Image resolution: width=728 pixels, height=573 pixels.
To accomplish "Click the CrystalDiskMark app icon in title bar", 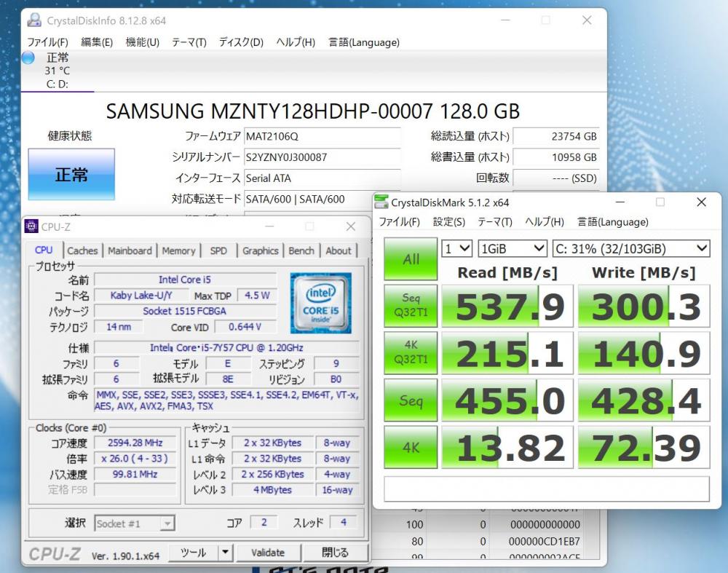I will pyautogui.click(x=381, y=202).
